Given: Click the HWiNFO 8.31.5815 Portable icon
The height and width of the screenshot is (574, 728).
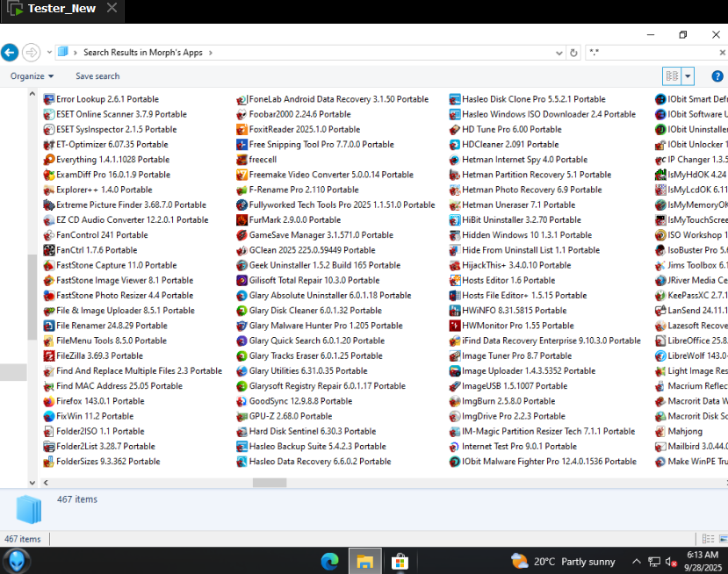Looking at the screenshot, I should [x=455, y=311].
